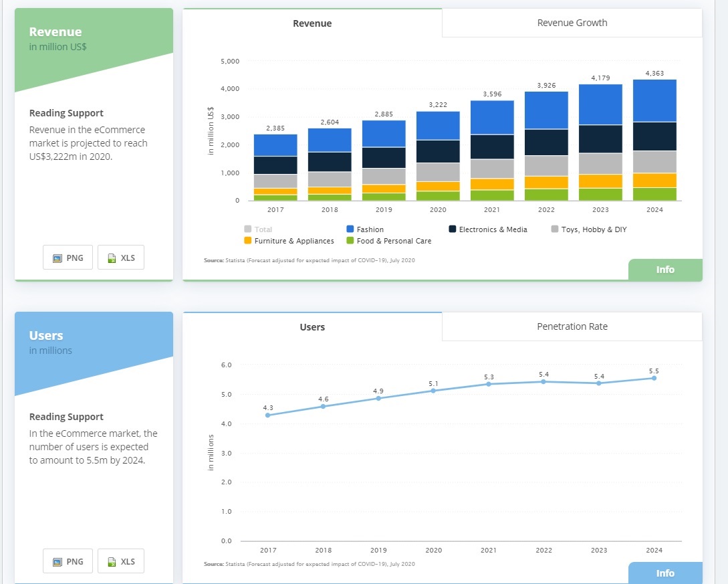Viewport: 728px width, 584px height.
Task: Switch to the Revenue Growth tab
Action: coord(572,23)
